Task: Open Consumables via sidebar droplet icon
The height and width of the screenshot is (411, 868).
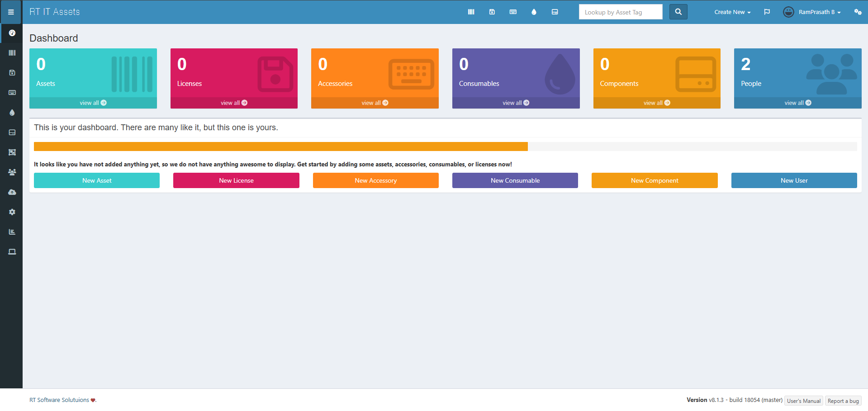Action: point(12,113)
